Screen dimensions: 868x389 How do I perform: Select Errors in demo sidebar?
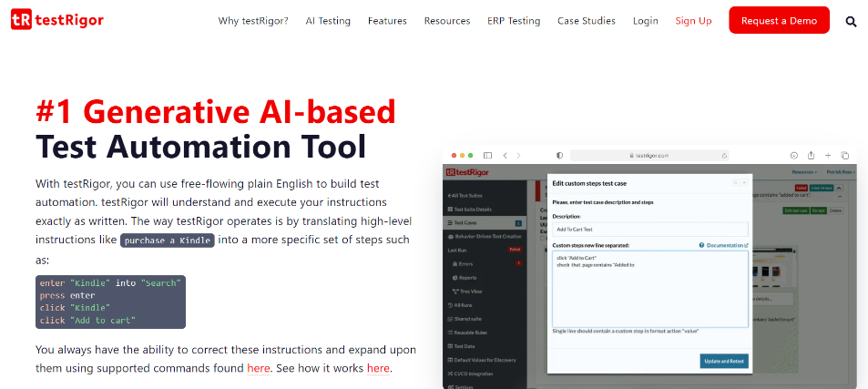pyautogui.click(x=462, y=264)
